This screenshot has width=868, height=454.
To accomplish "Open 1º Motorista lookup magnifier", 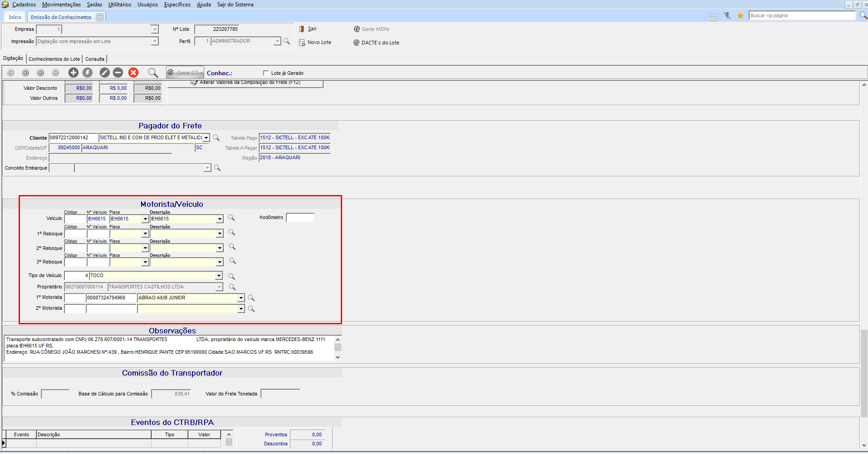I will [x=251, y=298].
